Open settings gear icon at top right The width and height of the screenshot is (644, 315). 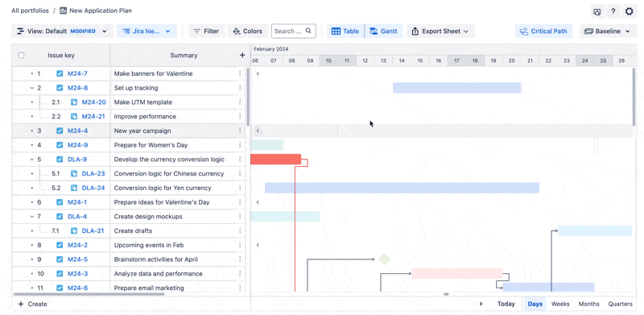click(629, 11)
